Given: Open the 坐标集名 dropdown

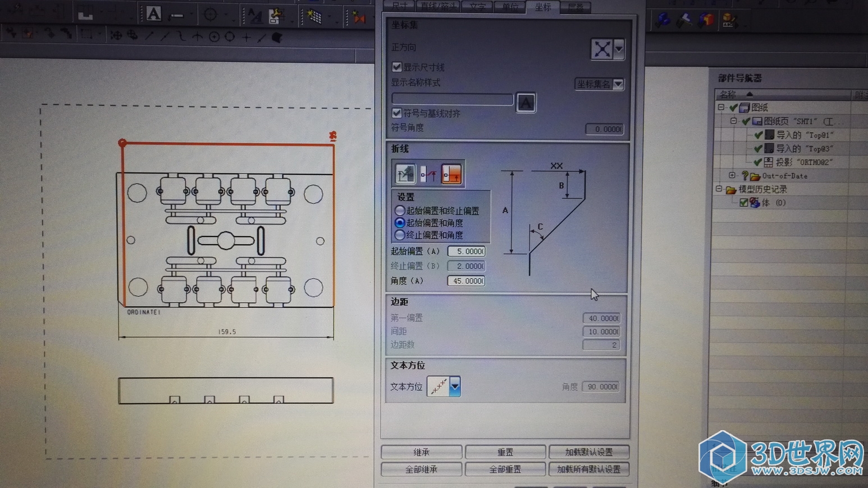Looking at the screenshot, I should point(599,84).
